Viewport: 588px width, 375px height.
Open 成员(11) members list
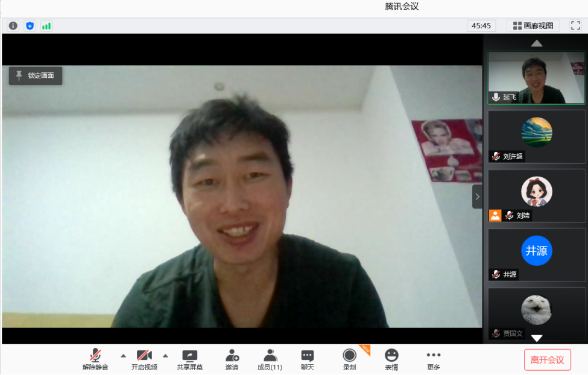tap(270, 360)
